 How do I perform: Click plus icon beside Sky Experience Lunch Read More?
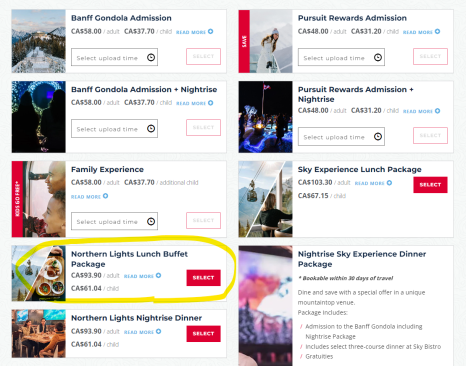pyautogui.click(x=389, y=183)
